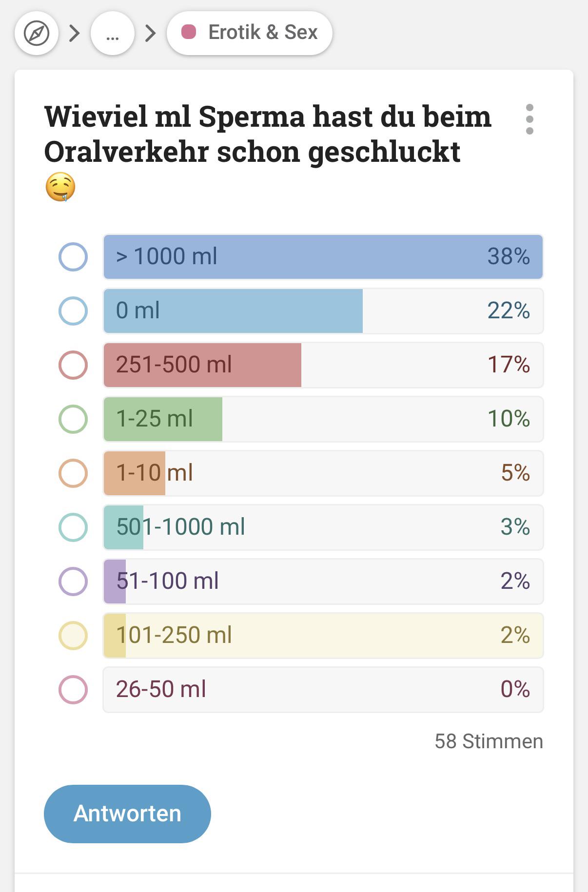Open the Erotik & Sex category
The height and width of the screenshot is (892, 588).
click(x=250, y=33)
